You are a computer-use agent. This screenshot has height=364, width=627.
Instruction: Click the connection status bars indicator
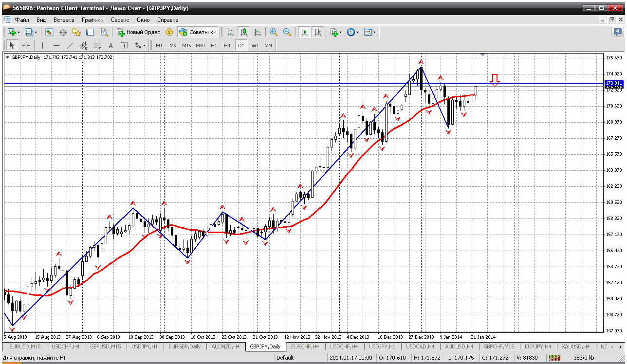(x=554, y=358)
